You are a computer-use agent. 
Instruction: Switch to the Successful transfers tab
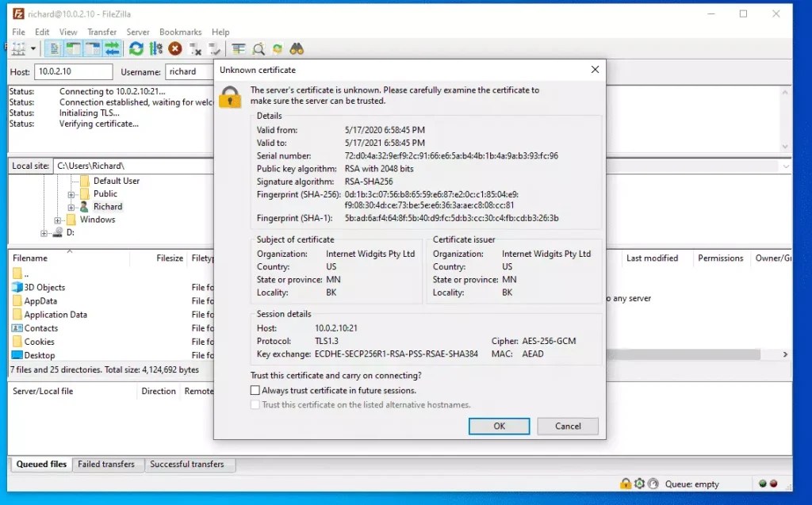coord(187,464)
